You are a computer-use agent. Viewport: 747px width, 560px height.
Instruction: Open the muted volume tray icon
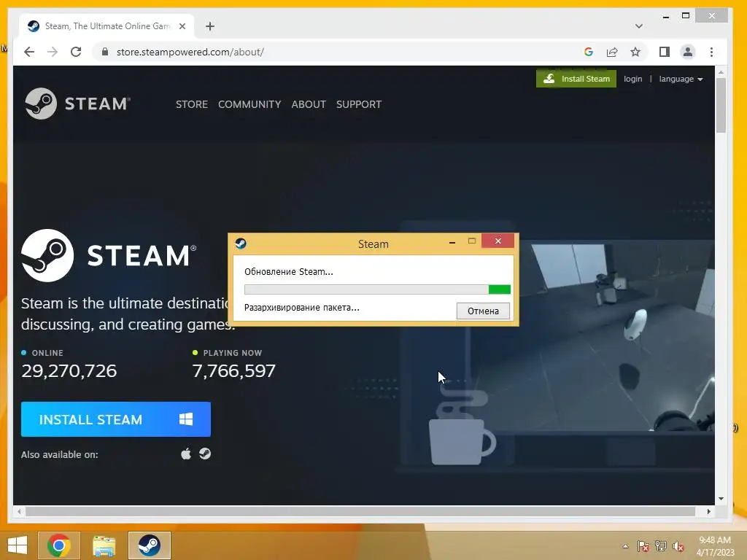678,546
